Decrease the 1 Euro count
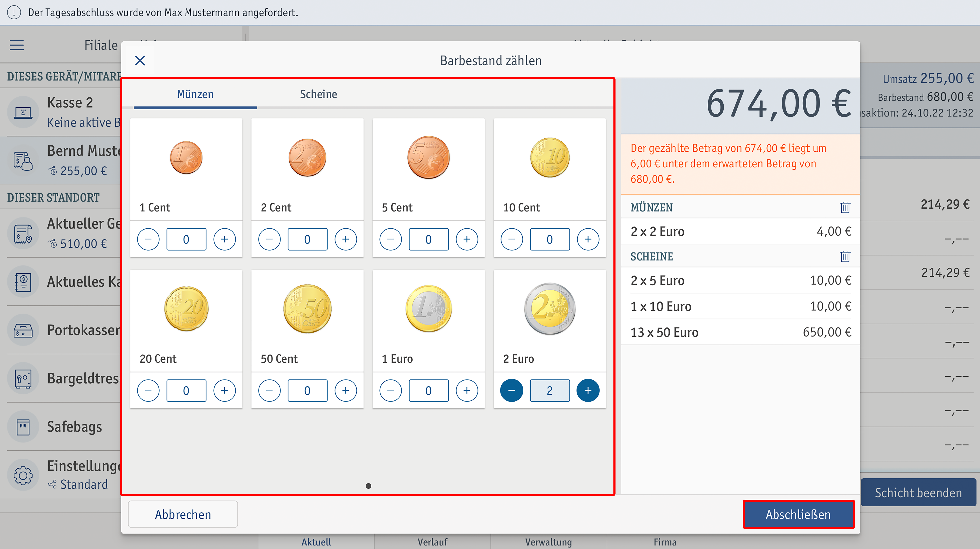The width and height of the screenshot is (980, 549). pos(390,391)
